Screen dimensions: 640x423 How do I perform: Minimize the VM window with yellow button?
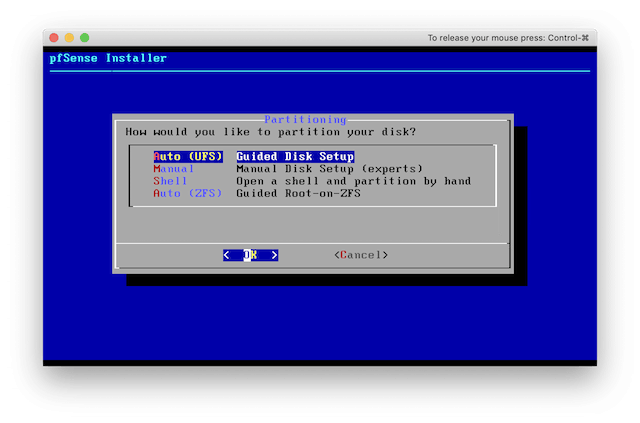[69, 38]
